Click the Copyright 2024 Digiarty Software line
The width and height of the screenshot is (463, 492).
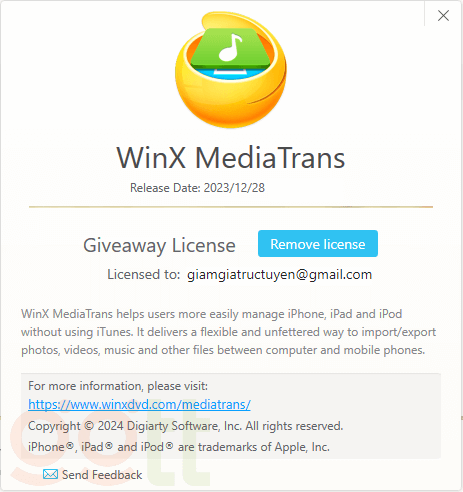186,426
